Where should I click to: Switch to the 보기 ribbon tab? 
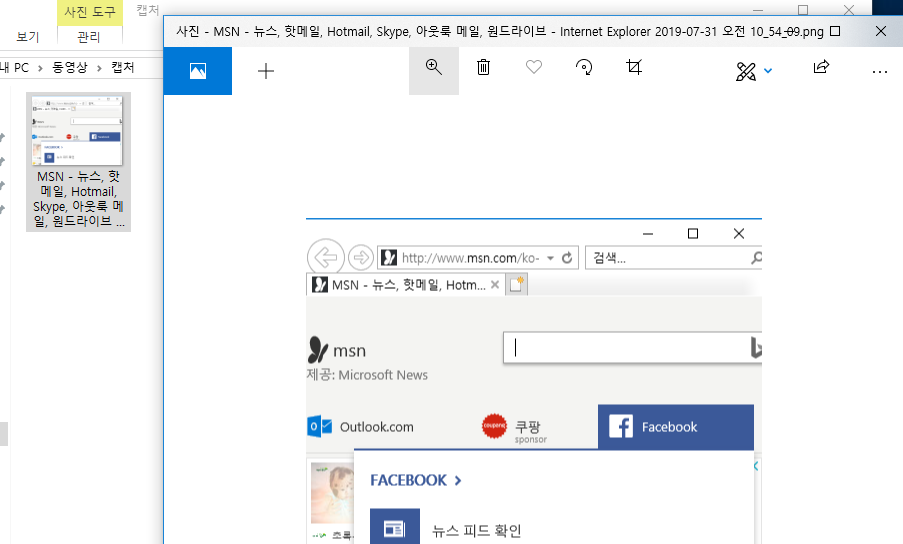point(27,37)
